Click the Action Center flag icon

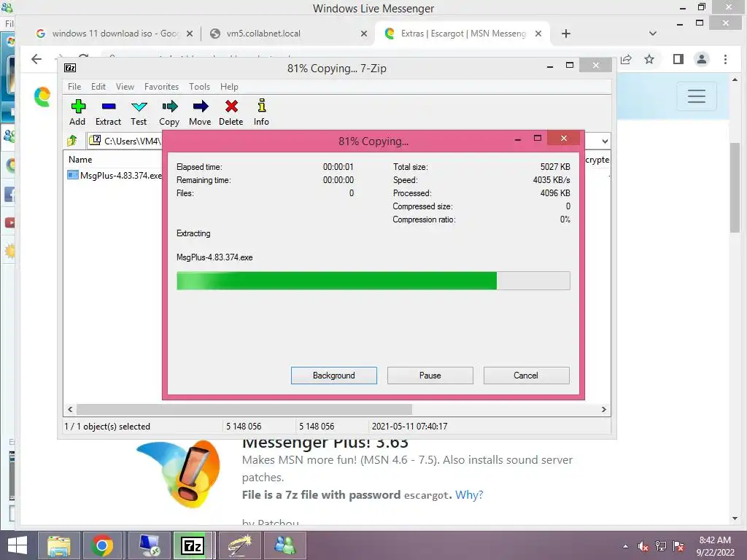point(678,546)
